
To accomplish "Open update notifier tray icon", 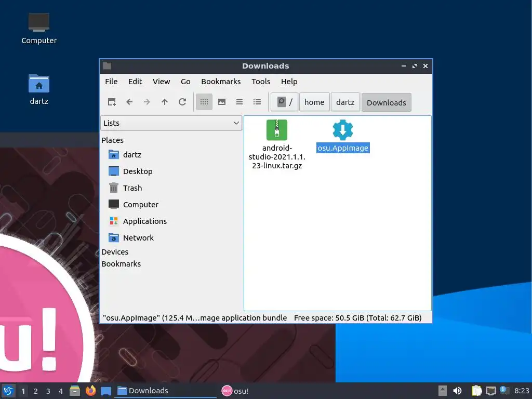I will (x=504, y=390).
